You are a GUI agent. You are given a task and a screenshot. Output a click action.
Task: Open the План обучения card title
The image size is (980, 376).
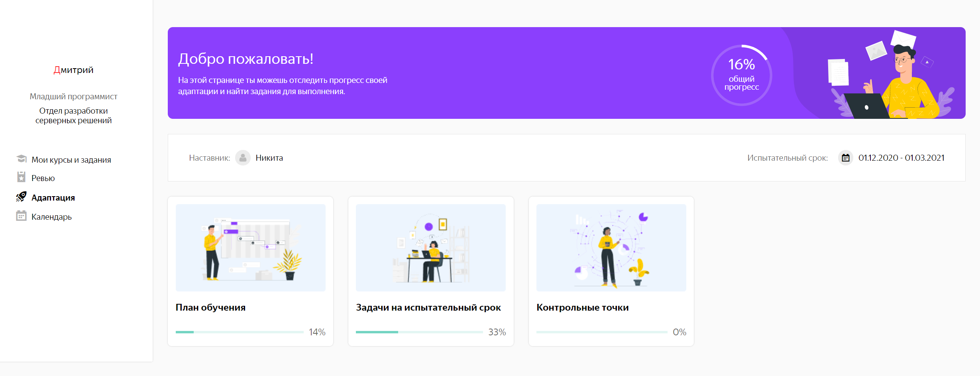(x=210, y=307)
